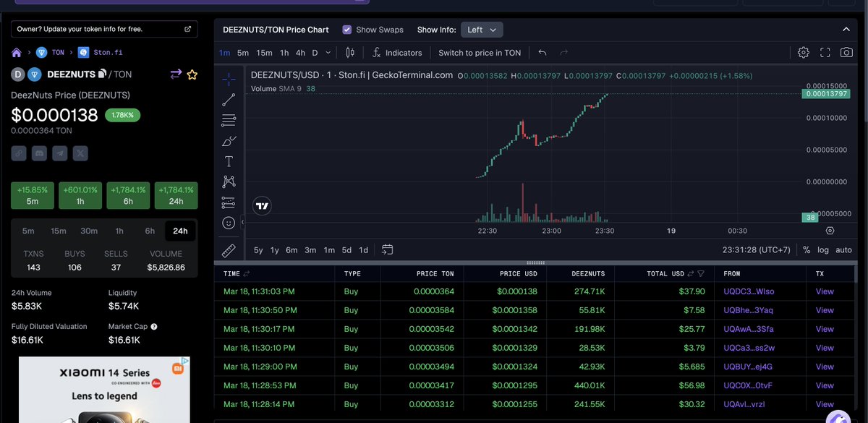Open the token X (Twitter) icon
The image size is (868, 423).
coord(81,153)
